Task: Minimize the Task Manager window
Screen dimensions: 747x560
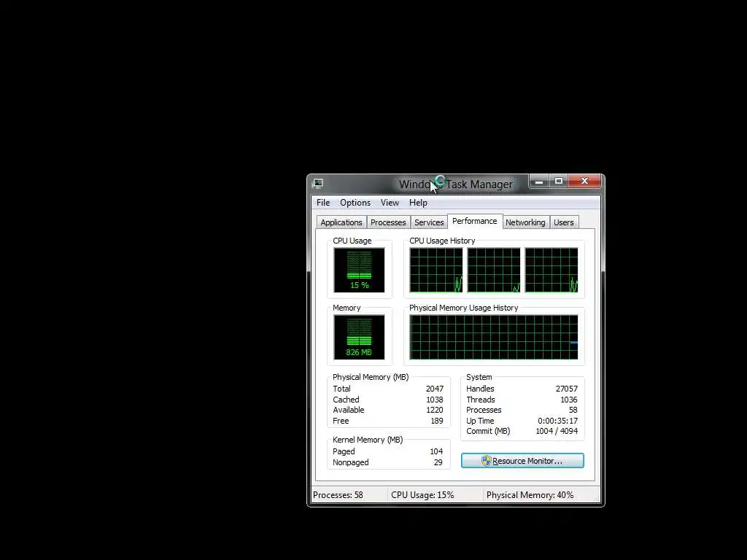Action: tap(539, 182)
